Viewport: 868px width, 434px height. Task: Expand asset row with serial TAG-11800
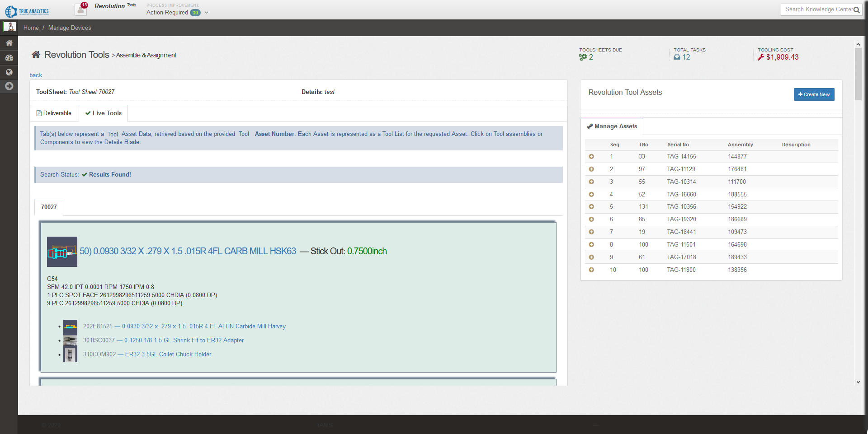click(591, 270)
